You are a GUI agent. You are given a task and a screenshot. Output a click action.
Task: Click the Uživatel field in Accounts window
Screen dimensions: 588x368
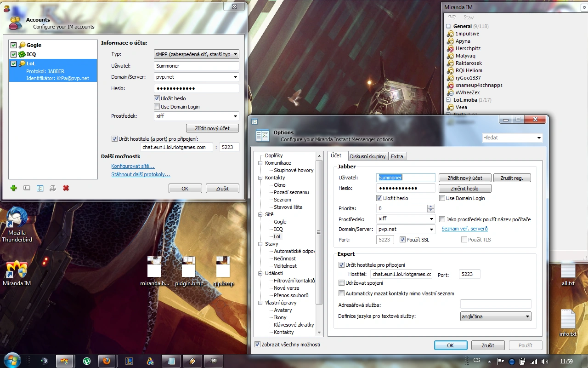pyautogui.click(x=197, y=66)
